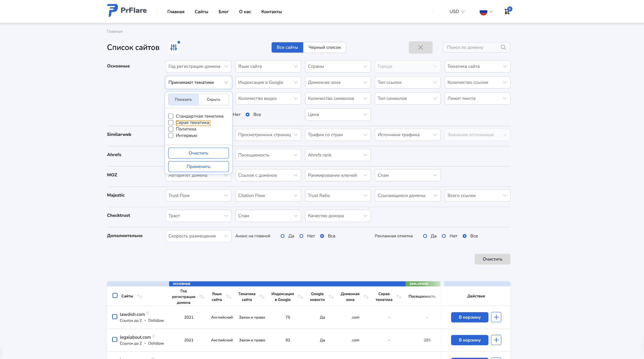The width and height of the screenshot is (644, 359).
Task: Open О нас menu item
Action: pos(245,12)
